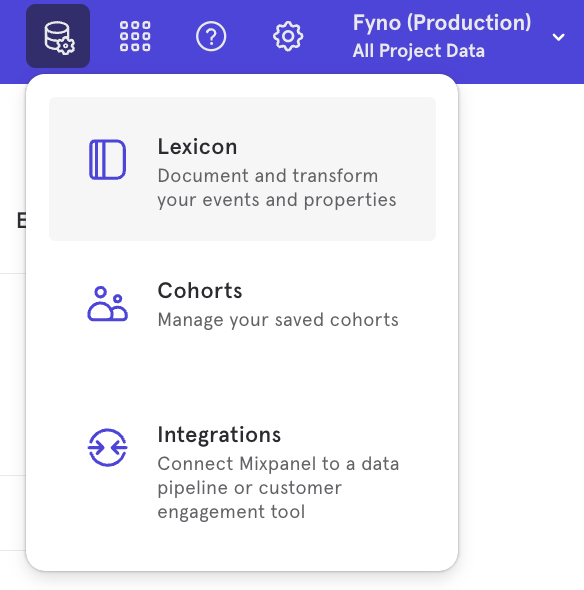Select the Integrations menu title
This screenshot has height=590, width=584.
point(219,435)
